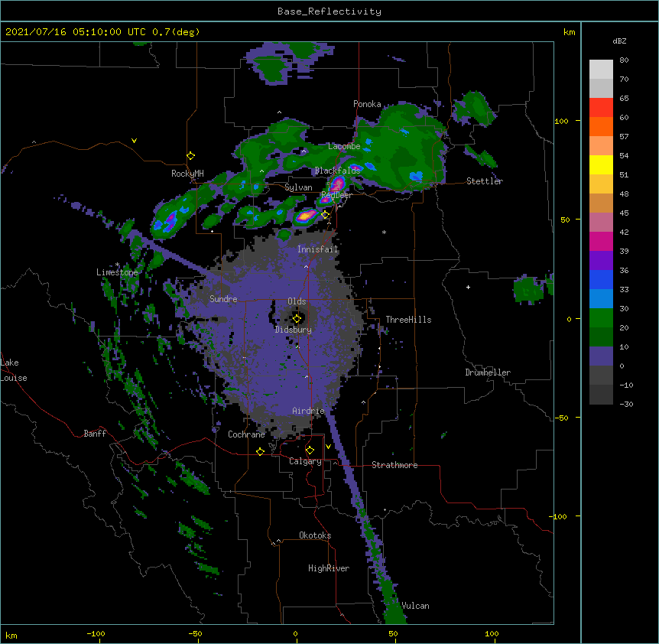The width and height of the screenshot is (659, 644).
Task: Select the slate purple 0-10 dBZ legend swatch
Action: coord(601,356)
